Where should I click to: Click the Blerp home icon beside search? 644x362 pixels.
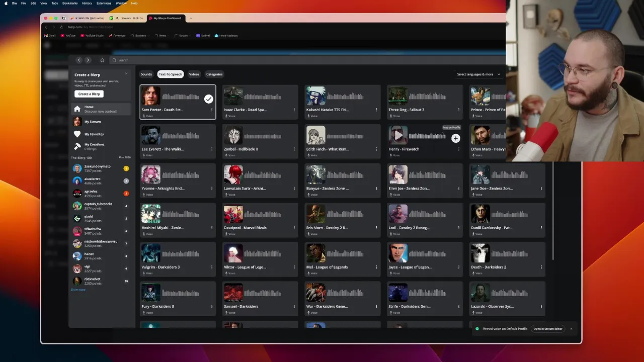click(x=102, y=60)
